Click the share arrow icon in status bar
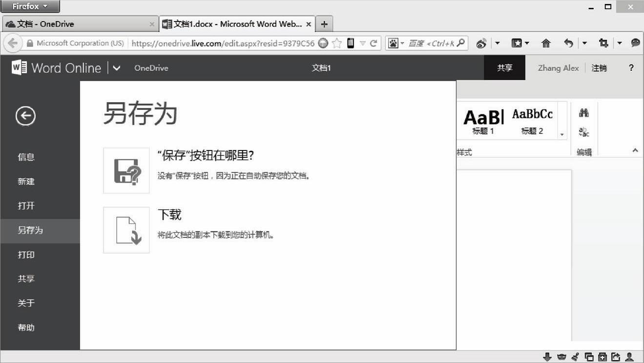 pos(616,357)
